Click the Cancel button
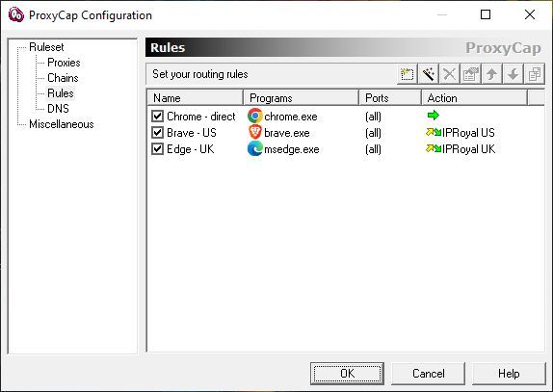 pyautogui.click(x=428, y=374)
